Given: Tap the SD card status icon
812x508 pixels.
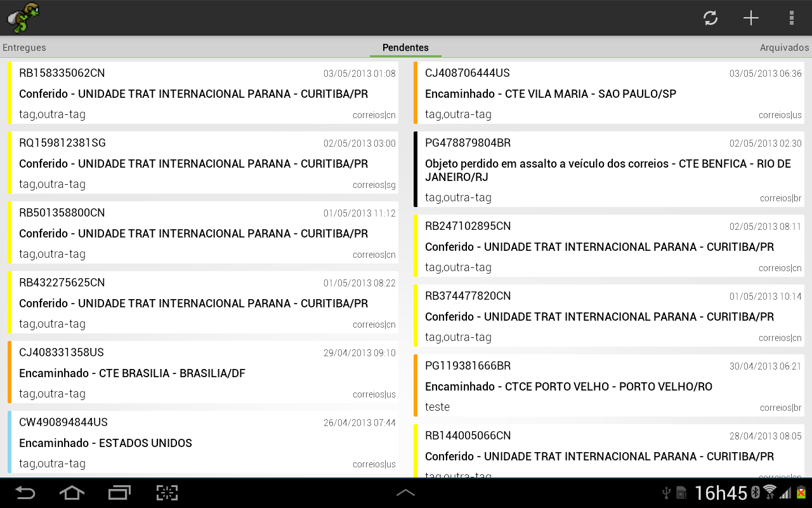Looking at the screenshot, I should 681,493.
